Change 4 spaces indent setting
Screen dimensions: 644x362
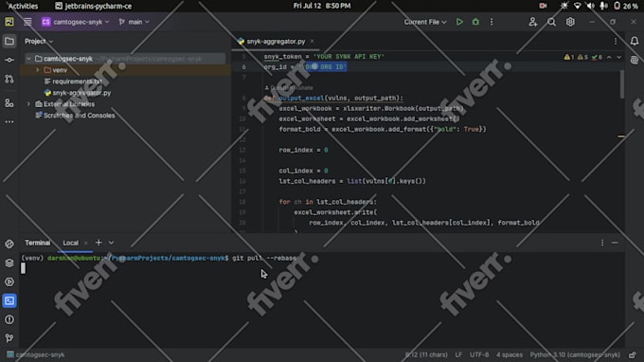(x=510, y=354)
